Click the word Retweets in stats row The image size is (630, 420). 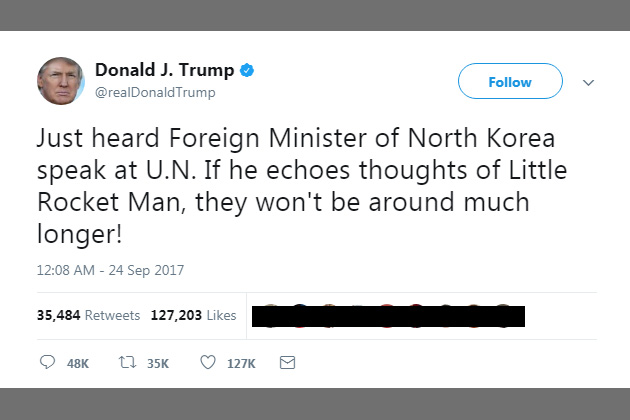[112, 316]
